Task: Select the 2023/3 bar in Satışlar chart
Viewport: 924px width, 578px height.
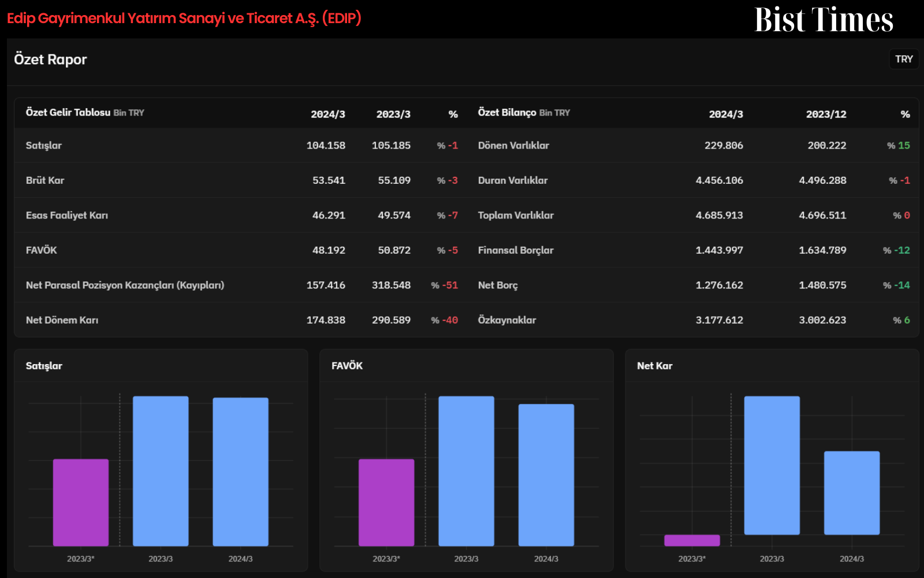Action: coord(161,471)
